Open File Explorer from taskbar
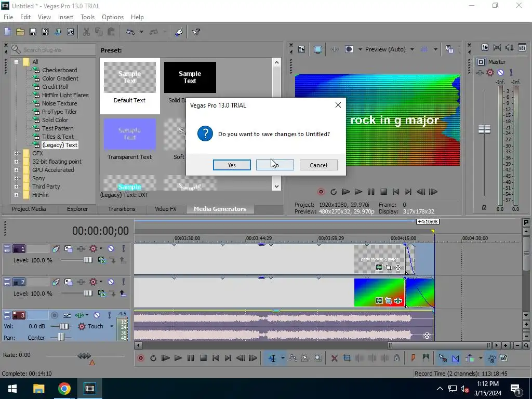Image resolution: width=532 pixels, height=399 pixels. [x=38, y=389]
